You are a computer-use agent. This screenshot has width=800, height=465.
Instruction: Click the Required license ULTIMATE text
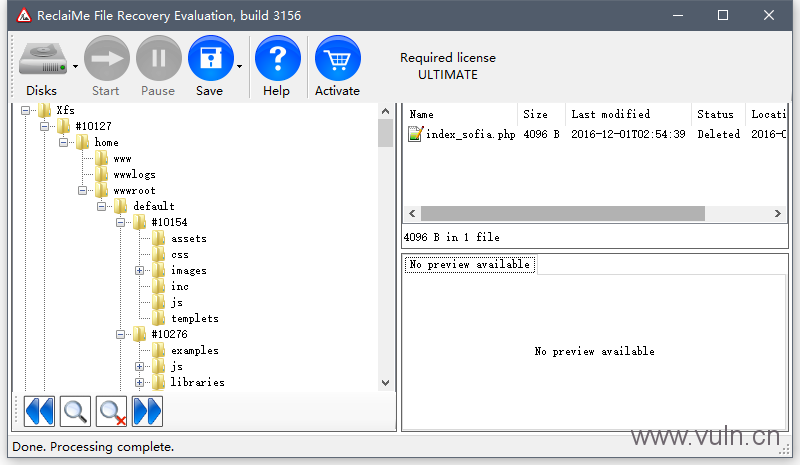pos(448,66)
